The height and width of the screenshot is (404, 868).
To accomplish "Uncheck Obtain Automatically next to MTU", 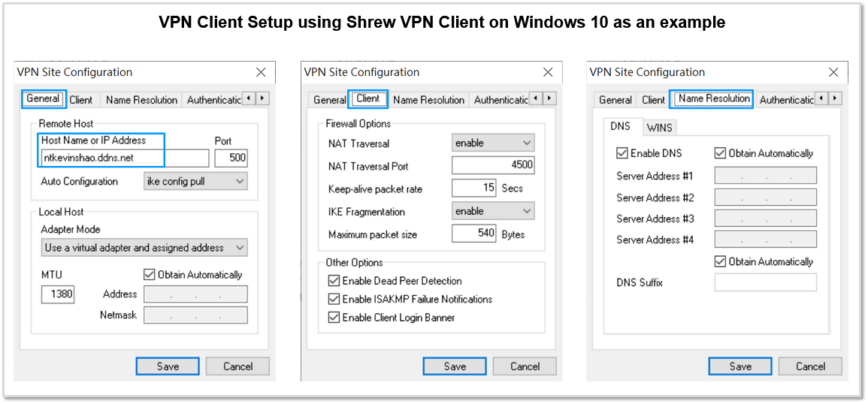I will [149, 275].
